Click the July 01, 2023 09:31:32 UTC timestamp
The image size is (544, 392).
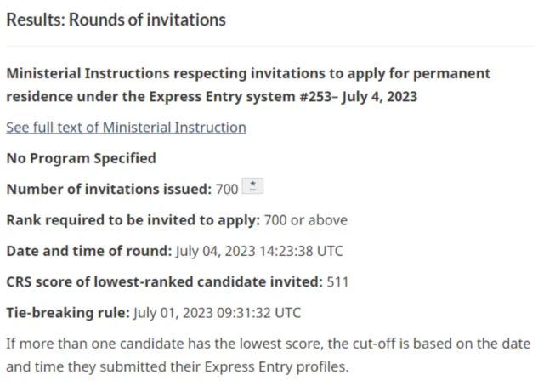point(217,312)
